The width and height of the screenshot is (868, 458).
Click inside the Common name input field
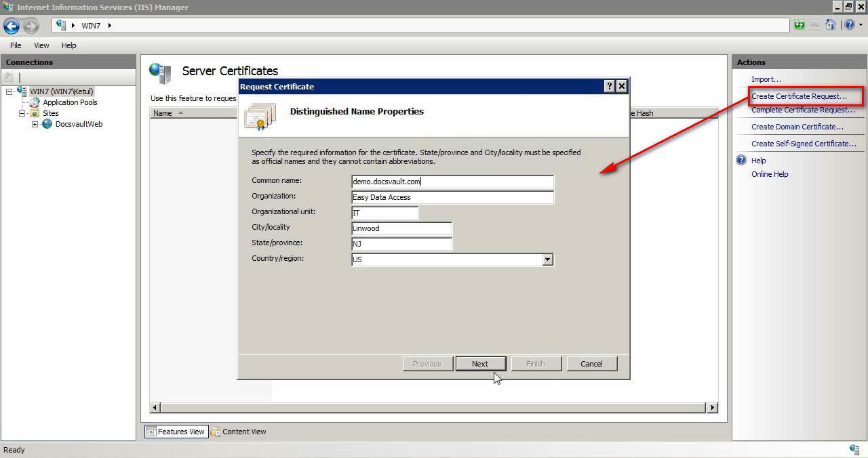tap(452, 181)
